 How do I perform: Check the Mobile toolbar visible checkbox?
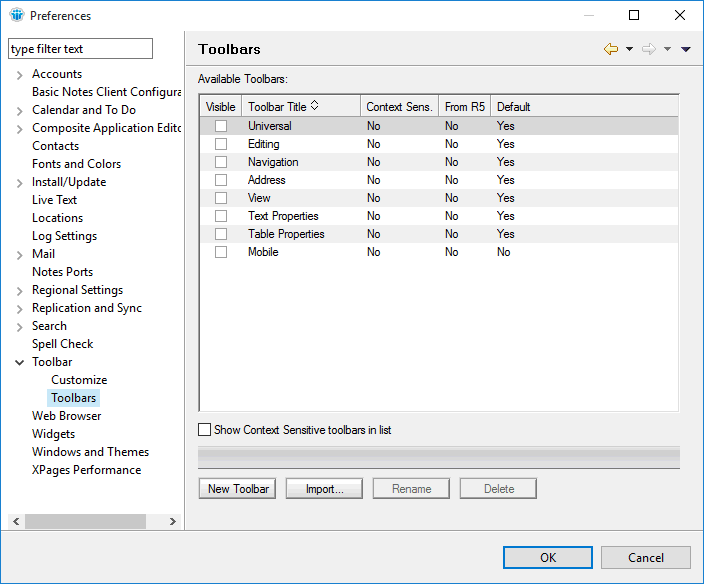click(x=221, y=252)
